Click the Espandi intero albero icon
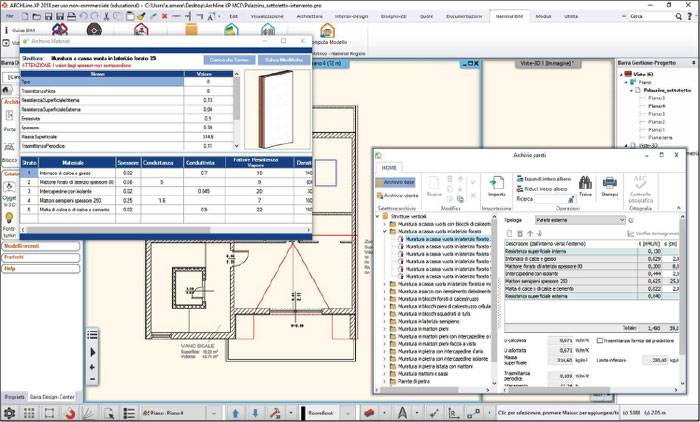 (520, 179)
